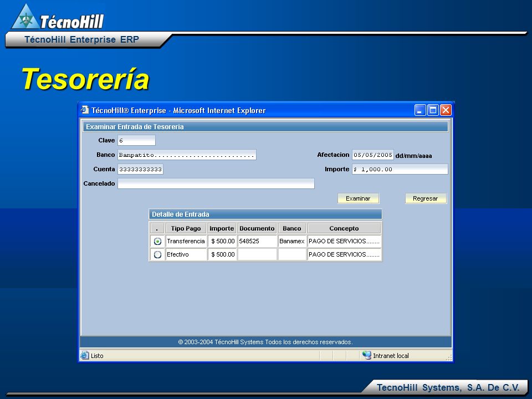The width and height of the screenshot is (532, 399).
Task: Click the Tesorería slide heading
Action: click(x=85, y=79)
